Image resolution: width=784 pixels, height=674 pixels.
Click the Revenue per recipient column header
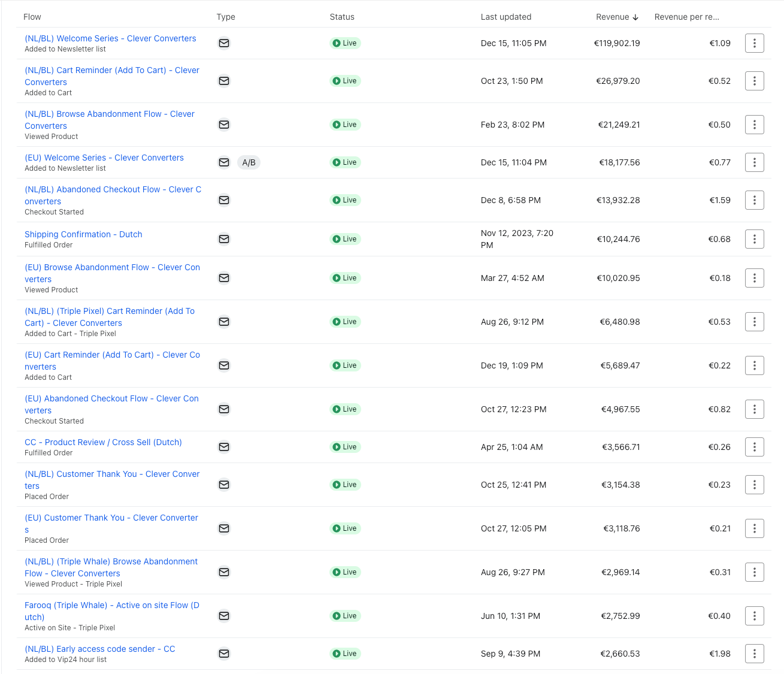click(687, 17)
